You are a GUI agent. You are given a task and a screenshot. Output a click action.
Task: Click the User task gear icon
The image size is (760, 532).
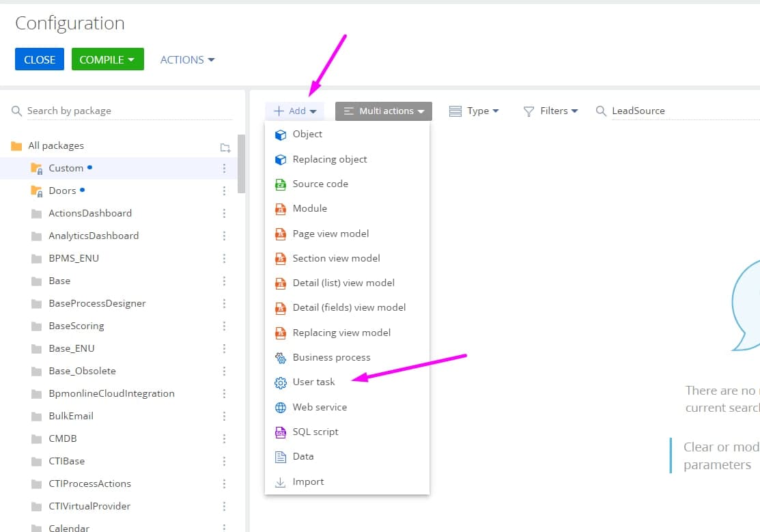[280, 382]
